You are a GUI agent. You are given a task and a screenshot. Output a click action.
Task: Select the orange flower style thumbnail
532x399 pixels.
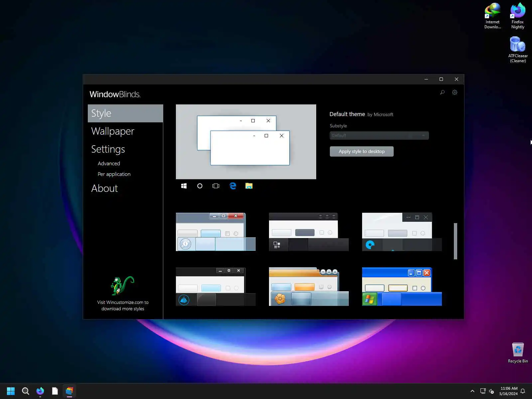[309, 287]
